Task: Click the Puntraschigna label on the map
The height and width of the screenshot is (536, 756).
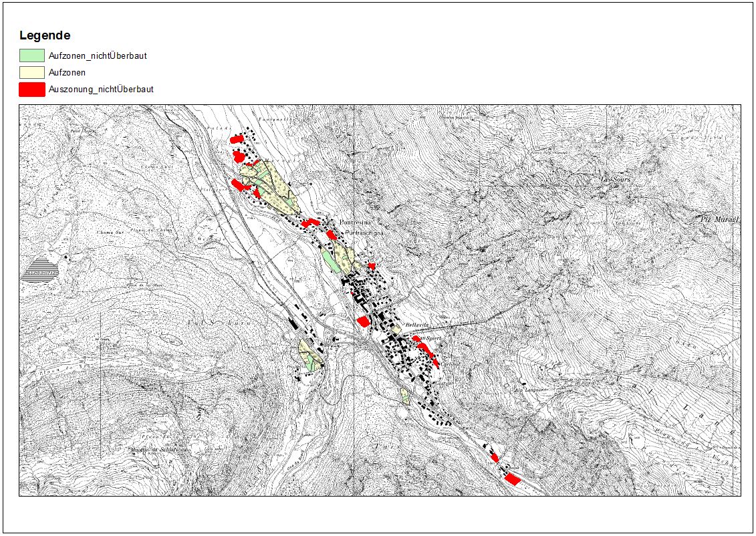Action: point(366,231)
